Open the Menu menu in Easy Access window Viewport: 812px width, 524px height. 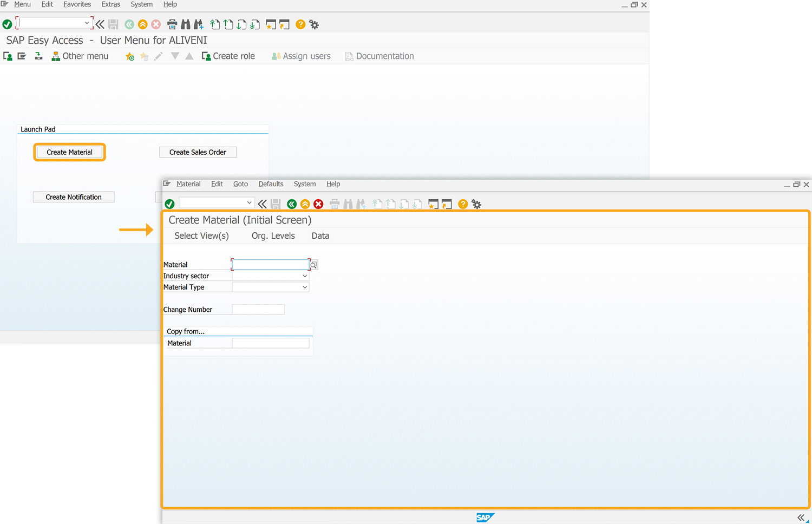coord(22,4)
